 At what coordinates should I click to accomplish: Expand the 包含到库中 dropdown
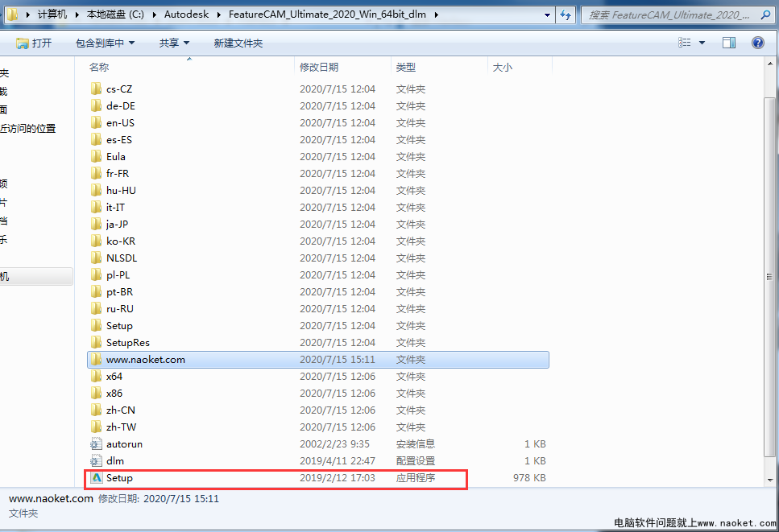[131, 43]
